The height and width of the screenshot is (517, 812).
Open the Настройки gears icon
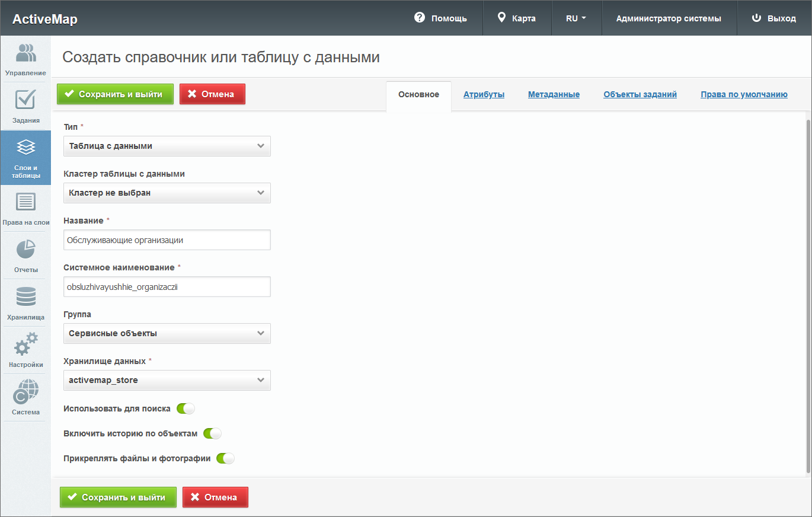(x=25, y=350)
